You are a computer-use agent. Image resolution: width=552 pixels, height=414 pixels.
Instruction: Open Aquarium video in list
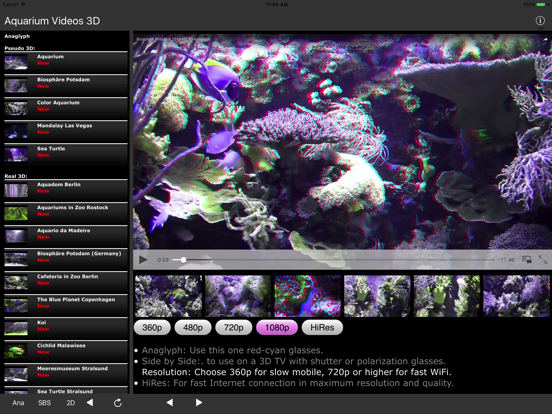(x=66, y=63)
